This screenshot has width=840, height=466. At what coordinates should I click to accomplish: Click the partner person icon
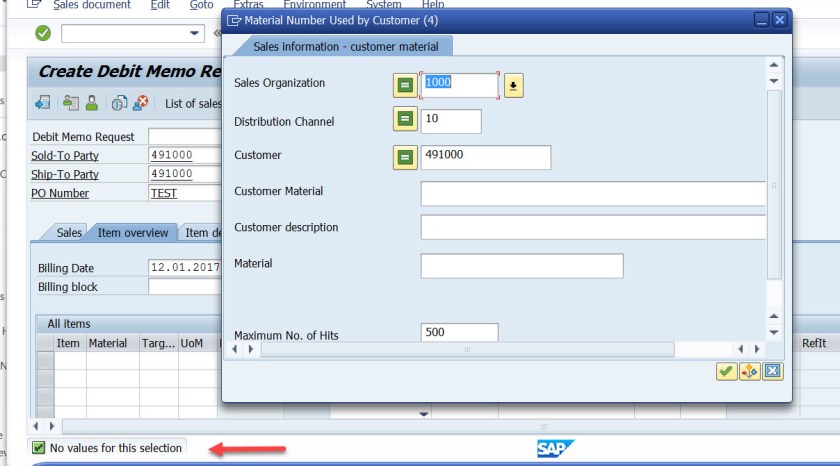(x=92, y=102)
